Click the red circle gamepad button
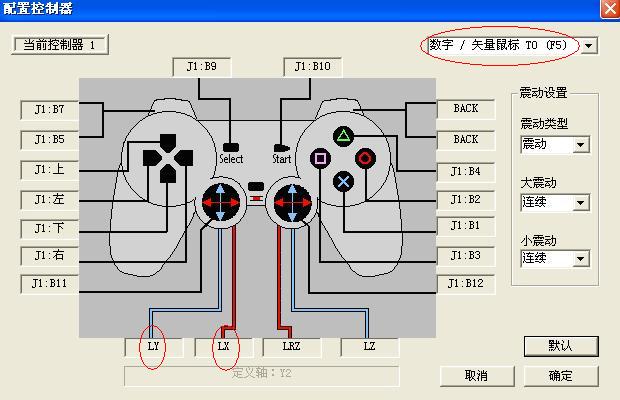The image size is (620, 400). pos(365,158)
